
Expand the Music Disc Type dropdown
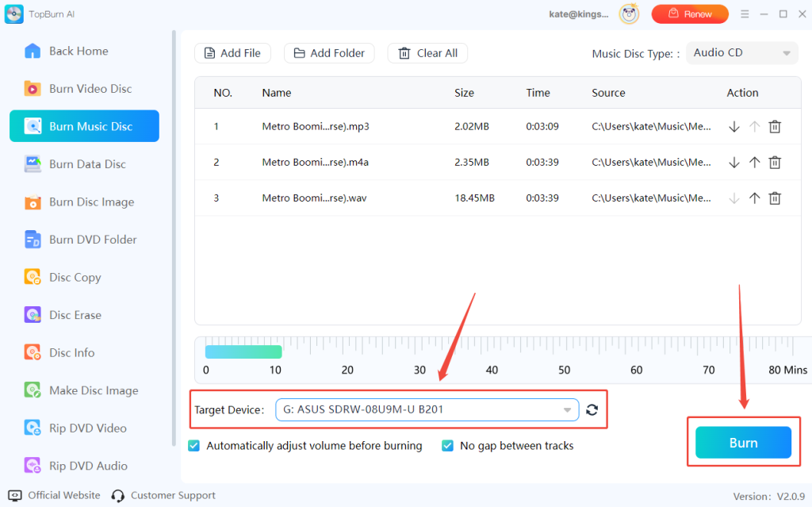click(741, 53)
